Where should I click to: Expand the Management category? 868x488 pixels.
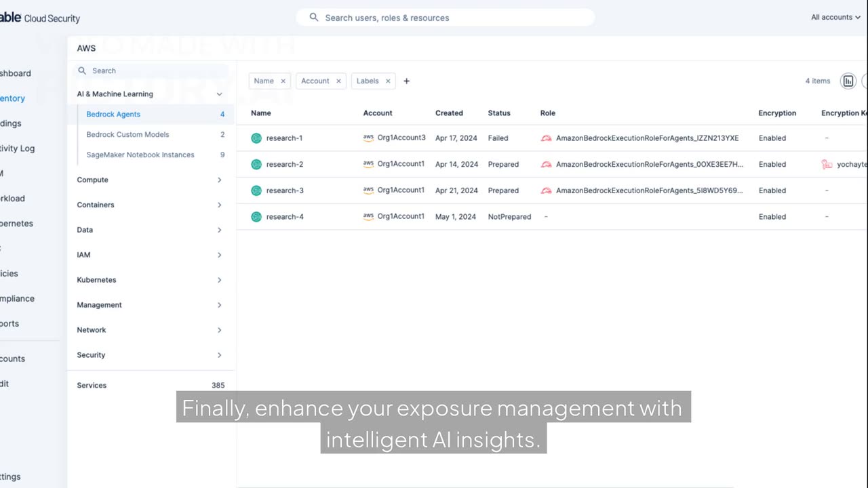tap(219, 305)
